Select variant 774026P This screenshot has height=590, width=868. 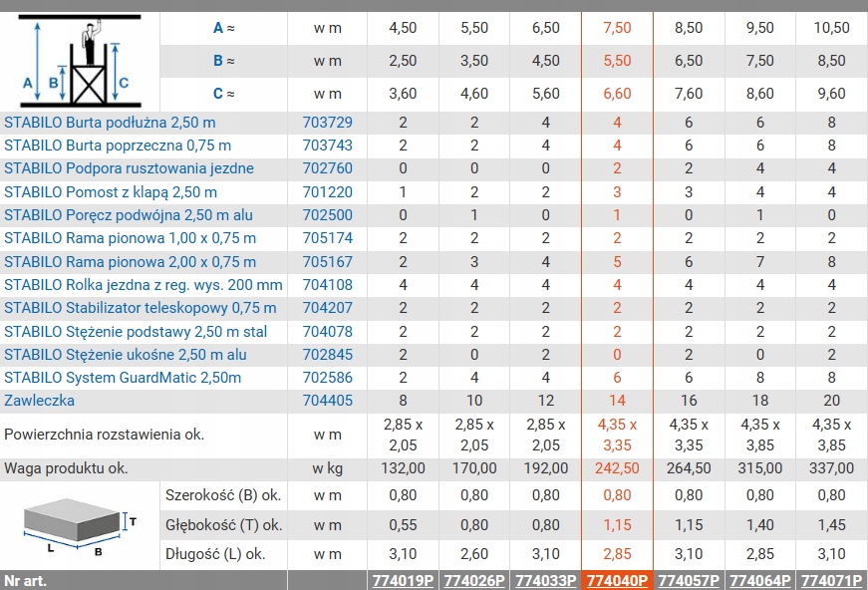(474, 581)
